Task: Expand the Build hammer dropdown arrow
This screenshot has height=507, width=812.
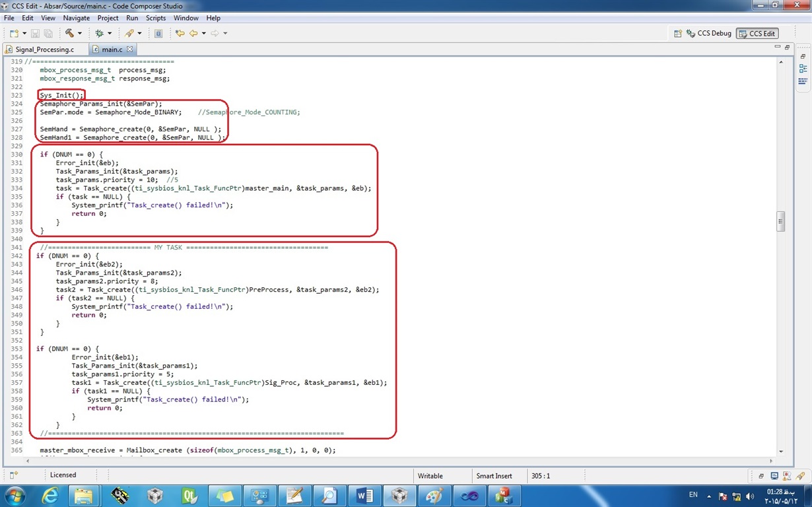Action: [80, 33]
